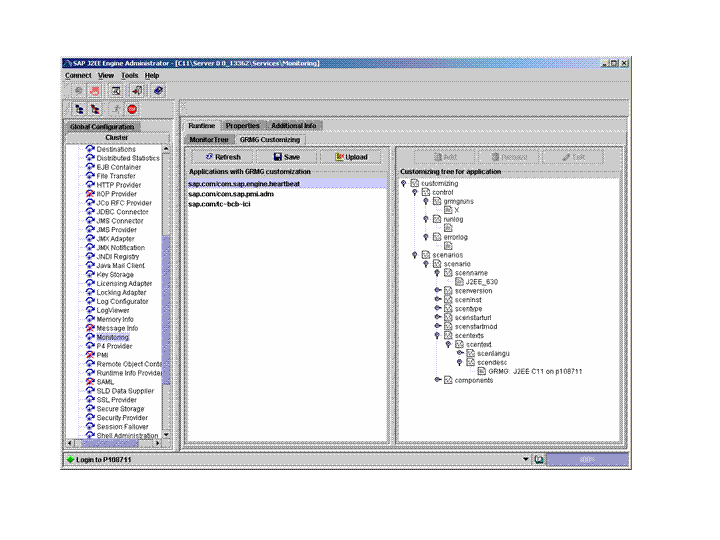Select the Monitoring service in tree
This screenshot has height=540, width=720.
[x=112, y=337]
